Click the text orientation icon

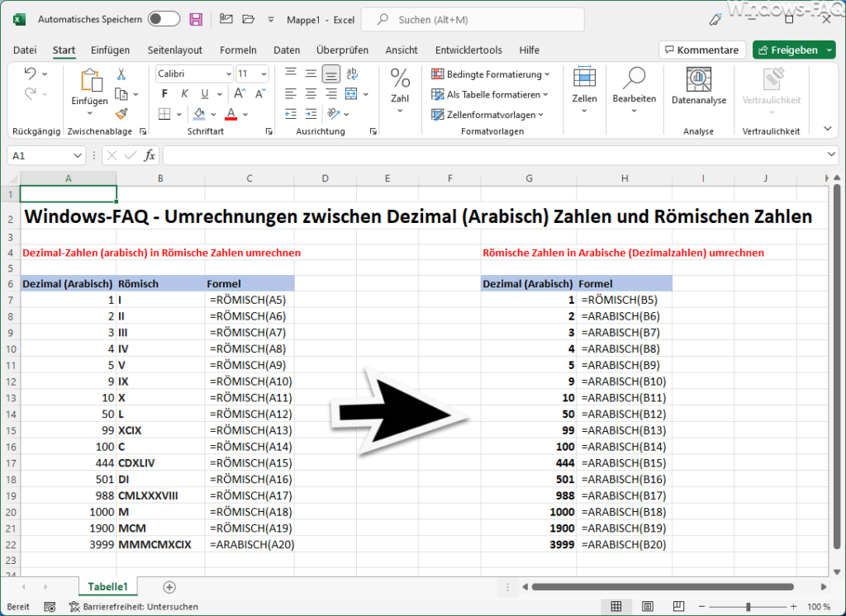pos(334,114)
